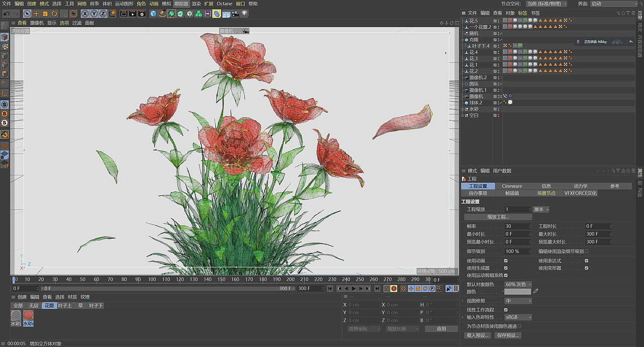Toggle the Z axis lock
644x347 pixels.
tap(103, 14)
